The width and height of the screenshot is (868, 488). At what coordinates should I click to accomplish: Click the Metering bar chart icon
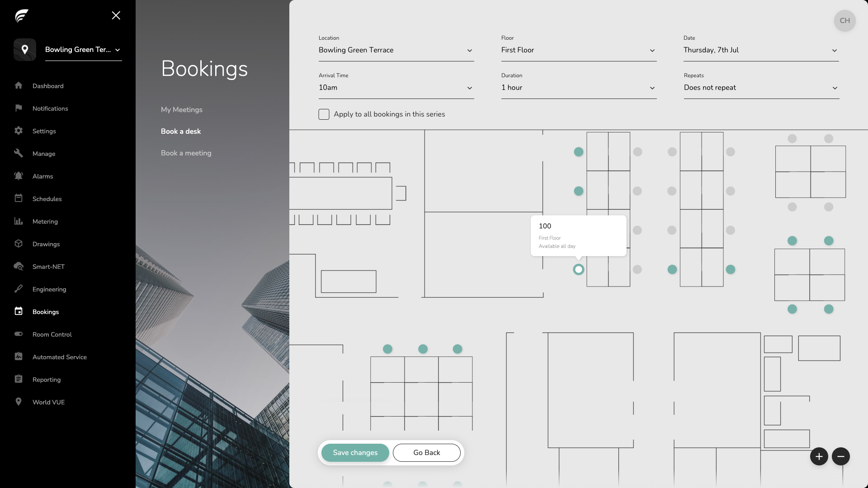(x=19, y=221)
